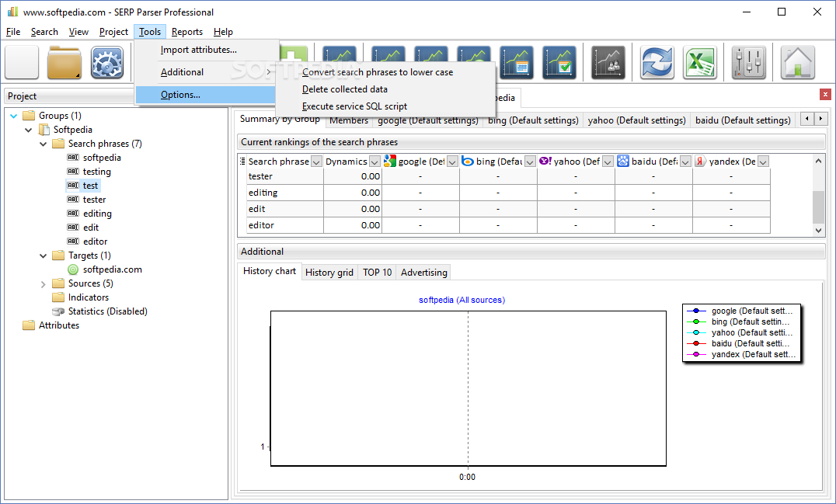This screenshot has width=836, height=504.
Task: Click the tab strip scroll right arrow
Action: [x=820, y=119]
